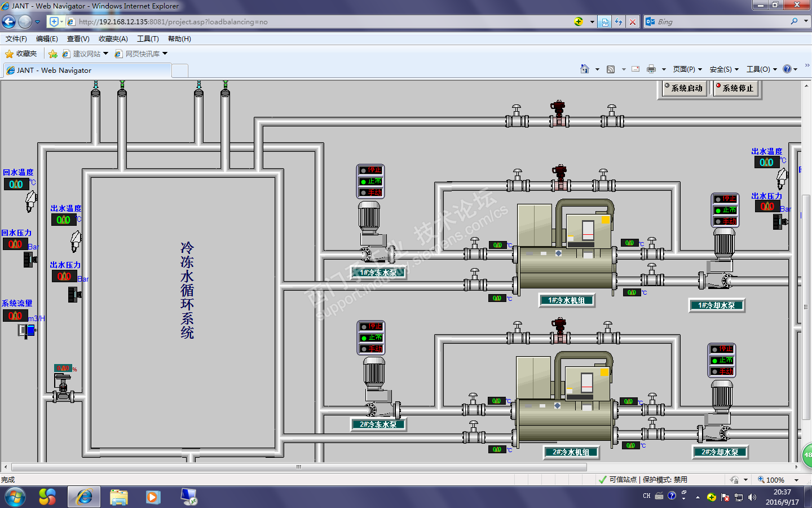Click the 回水压力 pressure transmitter icon
Image resolution: width=812 pixels, height=508 pixels.
30,260
